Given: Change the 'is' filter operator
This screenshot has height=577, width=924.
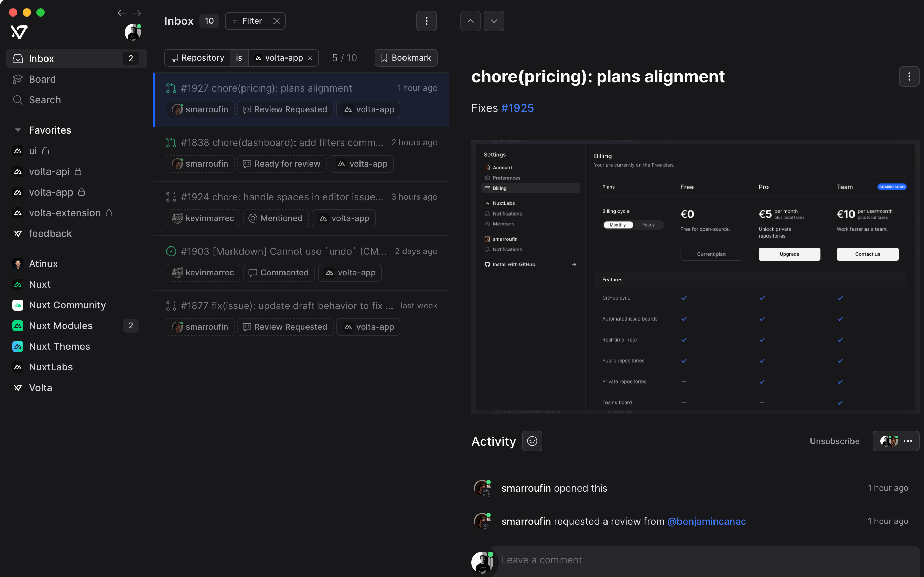Looking at the screenshot, I should pos(239,57).
